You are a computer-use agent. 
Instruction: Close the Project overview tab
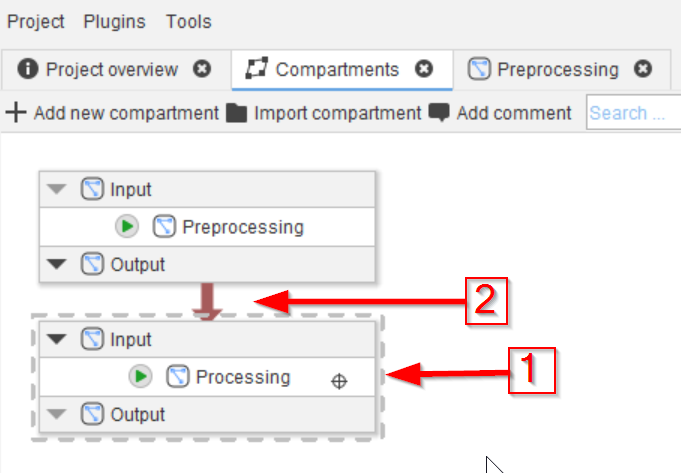[203, 69]
